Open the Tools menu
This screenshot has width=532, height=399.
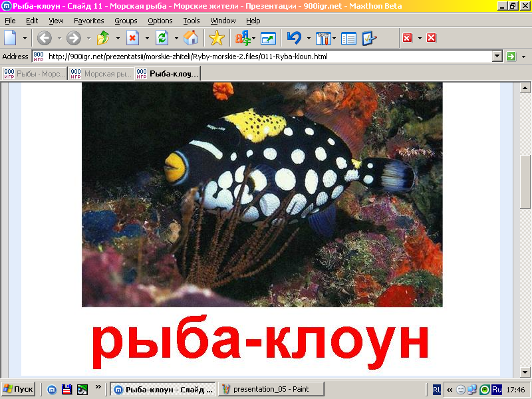click(x=191, y=21)
